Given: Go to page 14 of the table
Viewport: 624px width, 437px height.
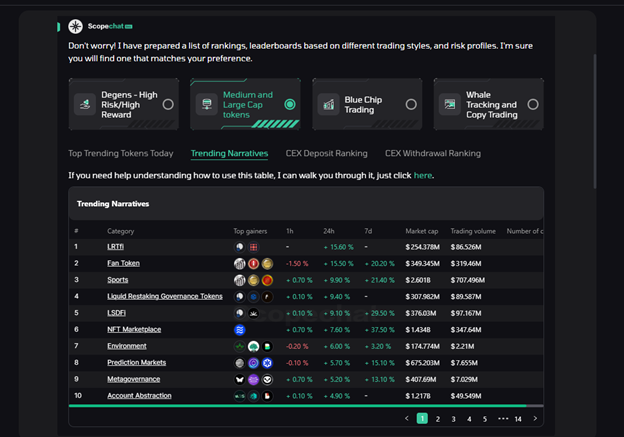Looking at the screenshot, I should 518,419.
